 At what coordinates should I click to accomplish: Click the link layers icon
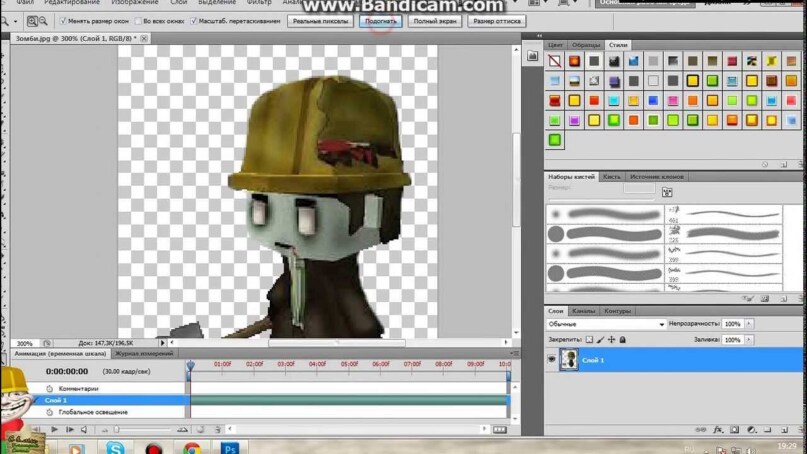pos(700,430)
